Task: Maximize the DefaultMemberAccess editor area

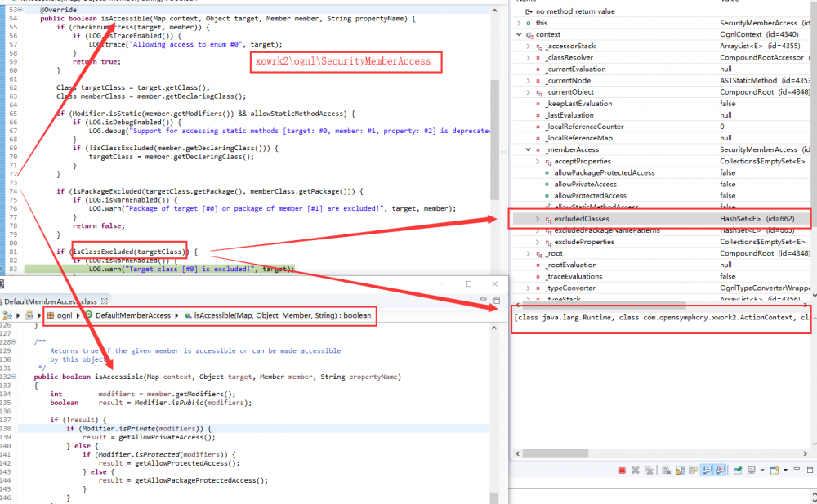Action: click(x=497, y=301)
